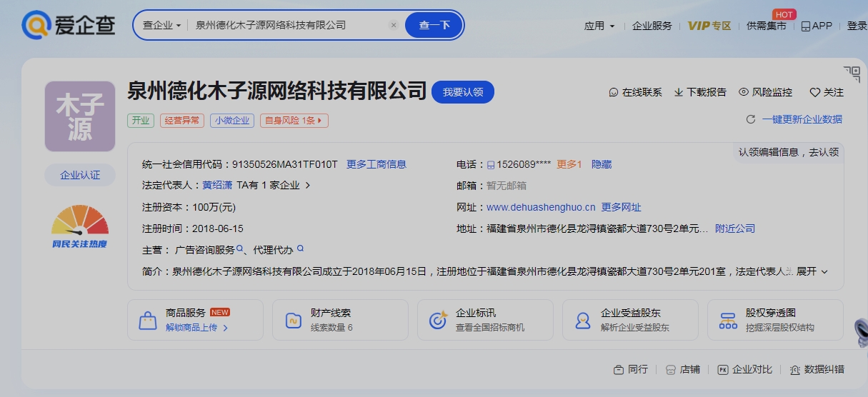
Task: Expand TA有 1 家企业 chevron
Action: 308,185
